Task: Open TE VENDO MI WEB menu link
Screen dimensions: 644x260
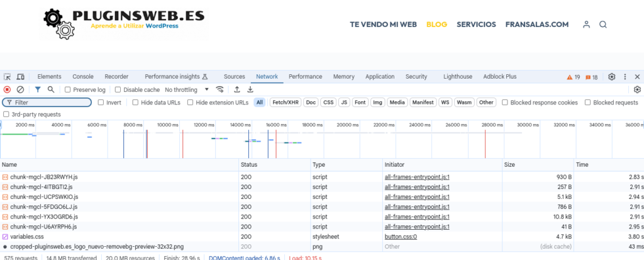Action: (383, 25)
